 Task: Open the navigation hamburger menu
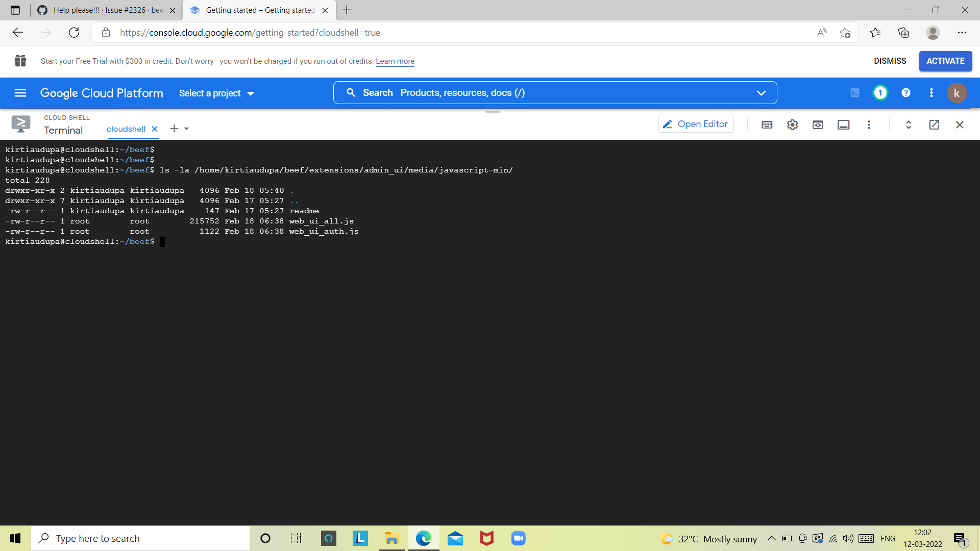[x=20, y=93]
